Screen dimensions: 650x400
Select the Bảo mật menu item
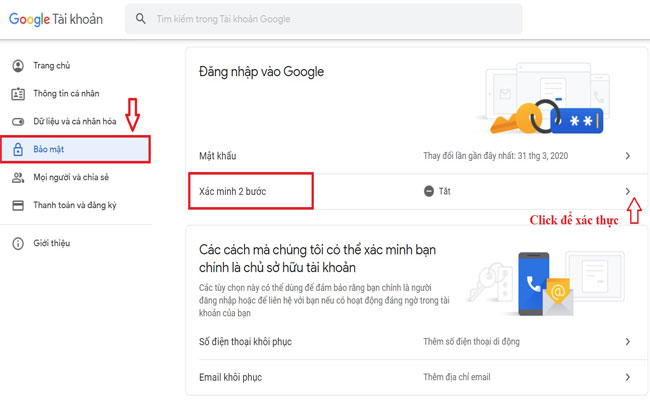[x=75, y=149]
